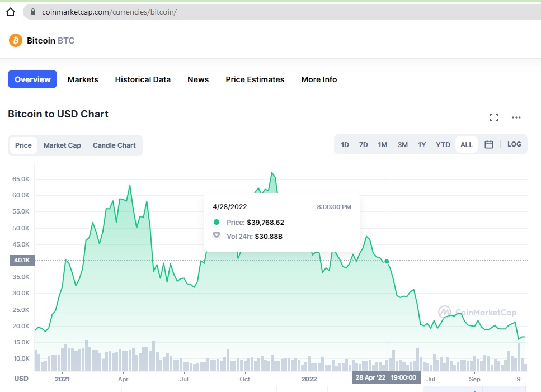Image resolution: width=541 pixels, height=392 pixels.
Task: Select the 1D time range
Action: click(x=345, y=144)
